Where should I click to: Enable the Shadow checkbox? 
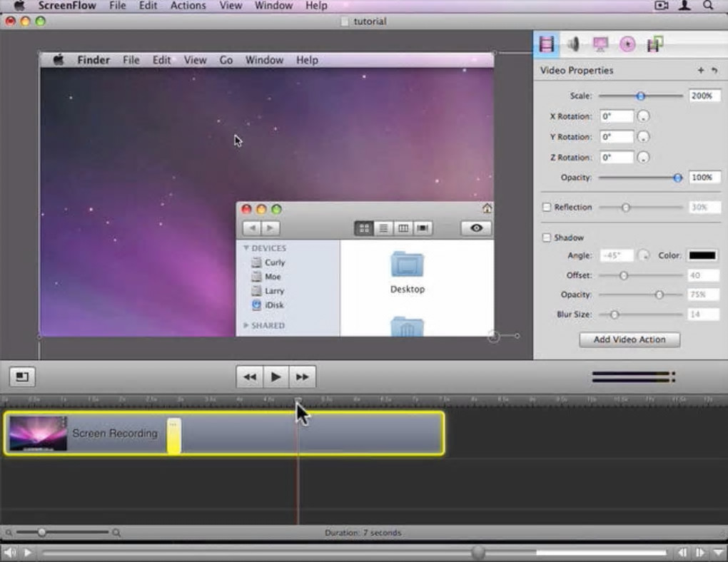tap(547, 237)
